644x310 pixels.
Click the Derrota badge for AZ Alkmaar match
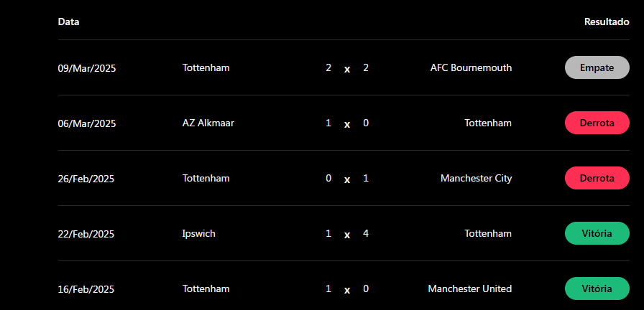click(597, 123)
